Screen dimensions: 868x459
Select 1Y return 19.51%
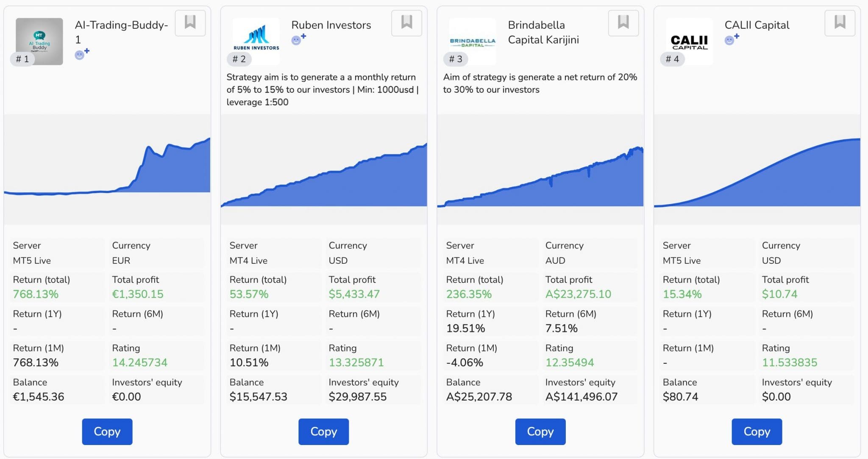465,328
